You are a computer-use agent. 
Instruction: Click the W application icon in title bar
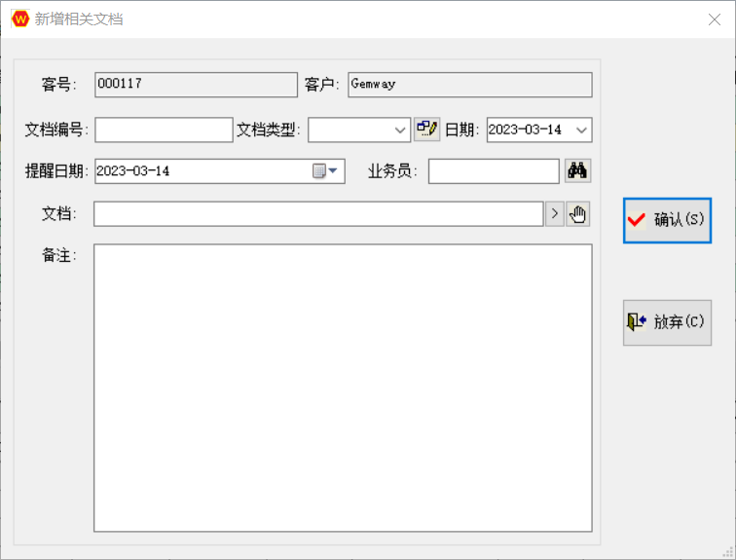[x=20, y=19]
